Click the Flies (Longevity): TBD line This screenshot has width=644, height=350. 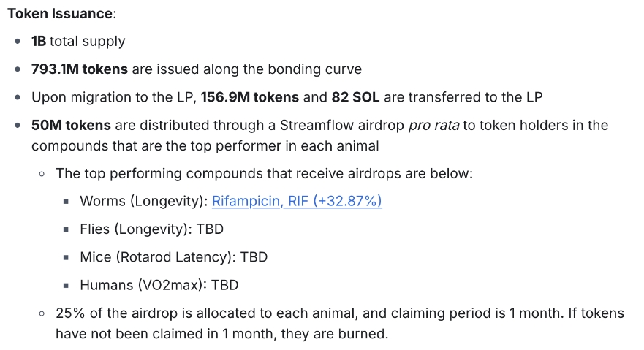[151, 229]
